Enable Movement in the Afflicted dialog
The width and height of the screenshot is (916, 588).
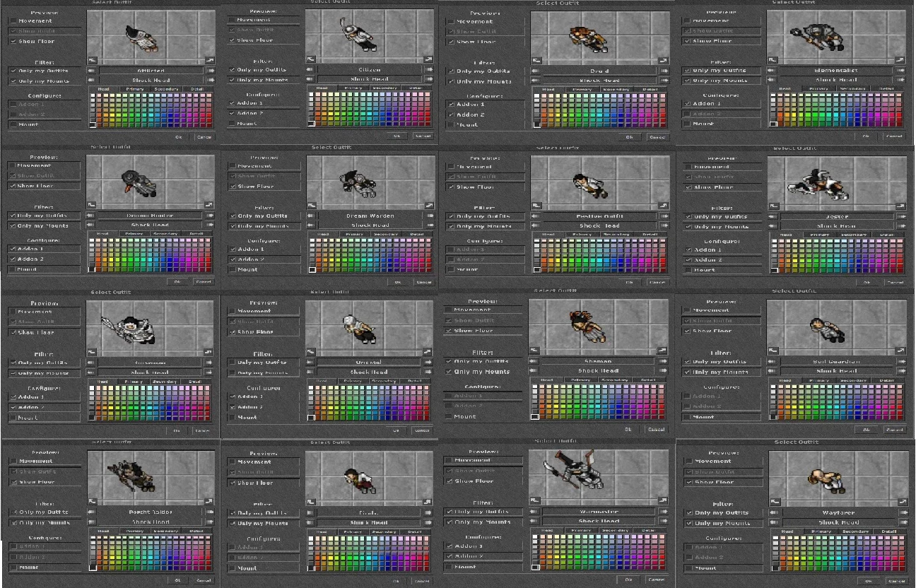click(13, 21)
